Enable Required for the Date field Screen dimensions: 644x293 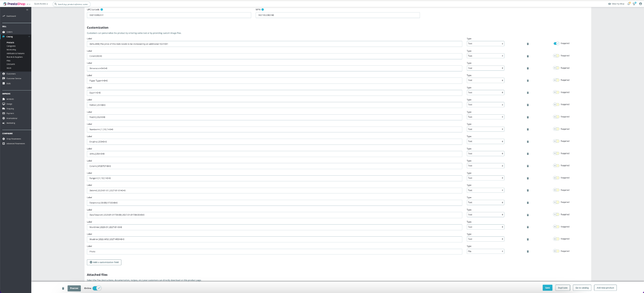(x=556, y=190)
